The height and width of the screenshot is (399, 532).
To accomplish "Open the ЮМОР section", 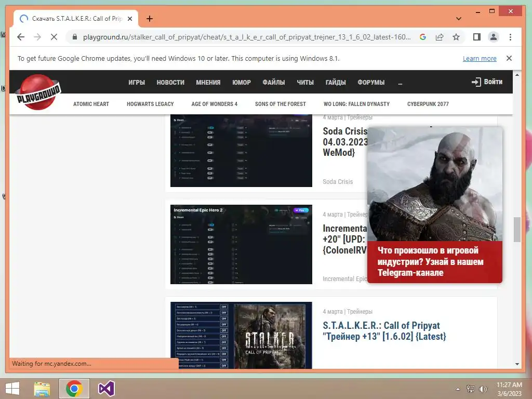I will pos(242,83).
